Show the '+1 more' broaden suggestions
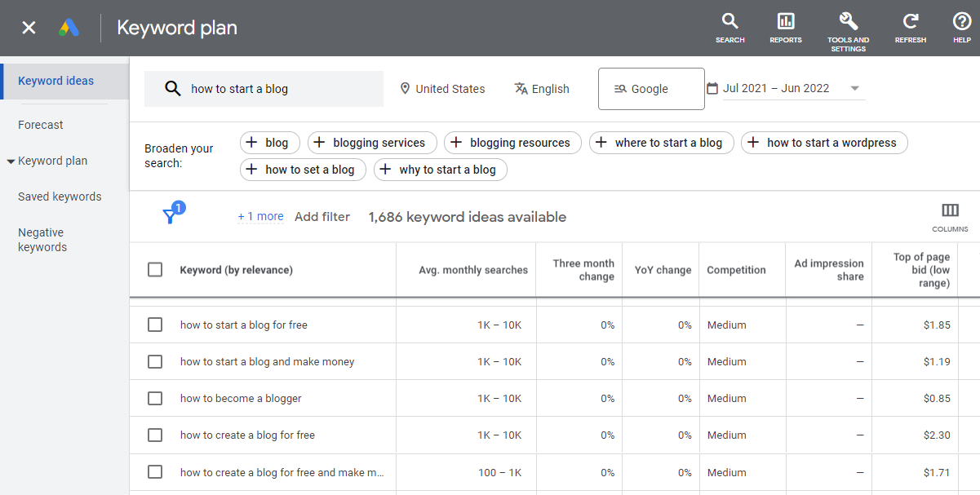 click(259, 216)
